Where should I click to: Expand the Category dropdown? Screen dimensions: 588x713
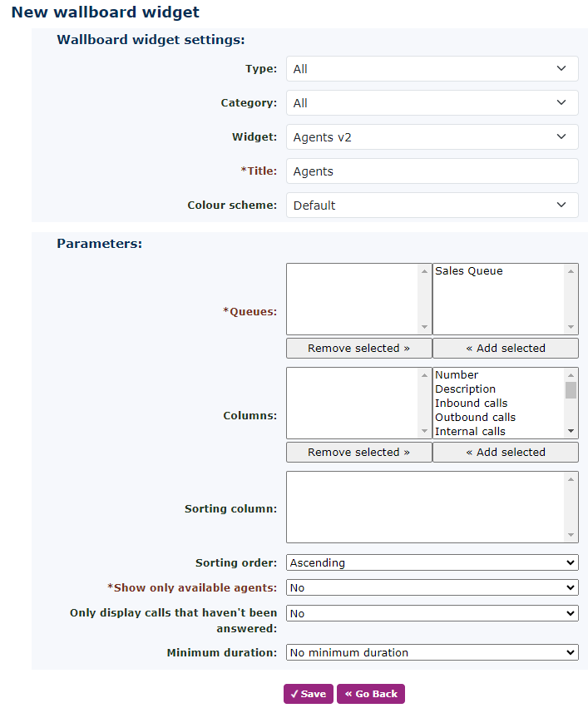pos(432,103)
